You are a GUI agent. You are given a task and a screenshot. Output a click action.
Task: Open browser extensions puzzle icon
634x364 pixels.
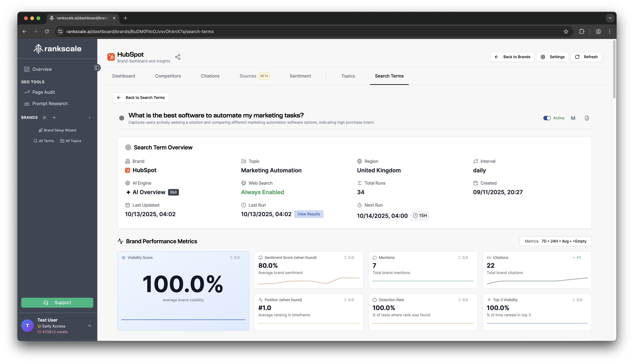pyautogui.click(x=581, y=32)
